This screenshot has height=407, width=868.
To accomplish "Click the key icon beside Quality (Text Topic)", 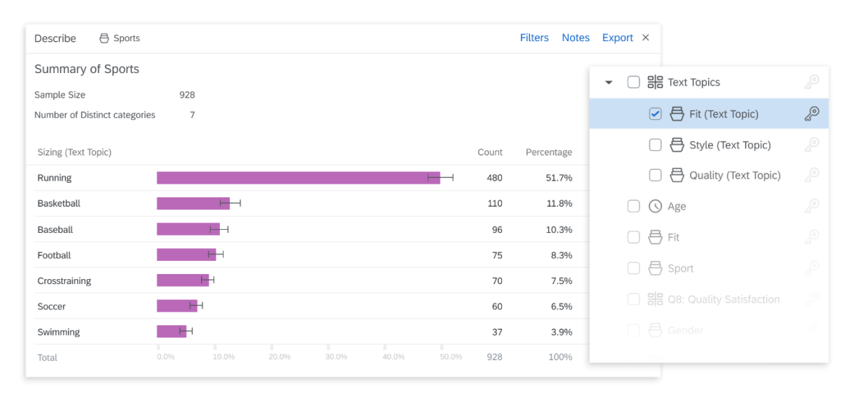I will click(812, 175).
